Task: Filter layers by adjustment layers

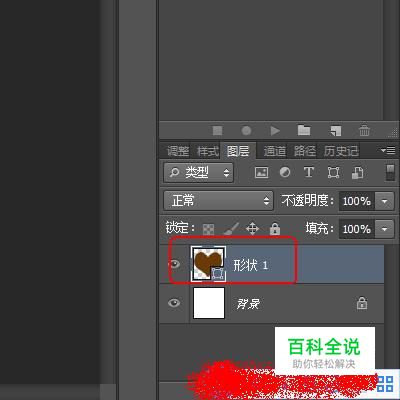Action: click(x=285, y=172)
